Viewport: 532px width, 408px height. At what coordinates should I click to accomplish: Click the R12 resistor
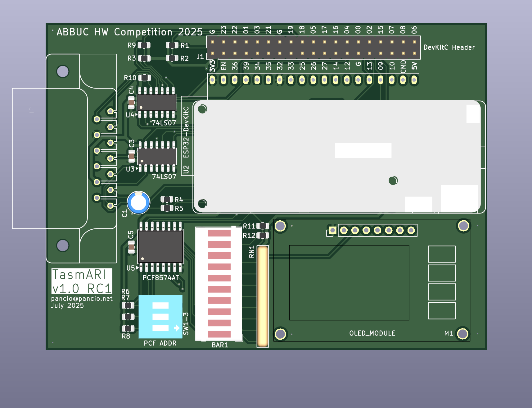263,235
